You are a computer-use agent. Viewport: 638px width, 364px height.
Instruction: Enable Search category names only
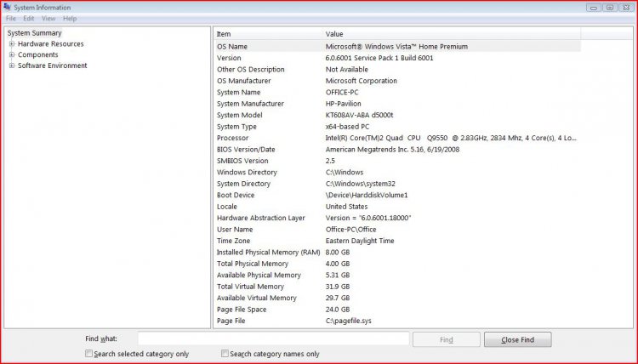[x=225, y=354]
